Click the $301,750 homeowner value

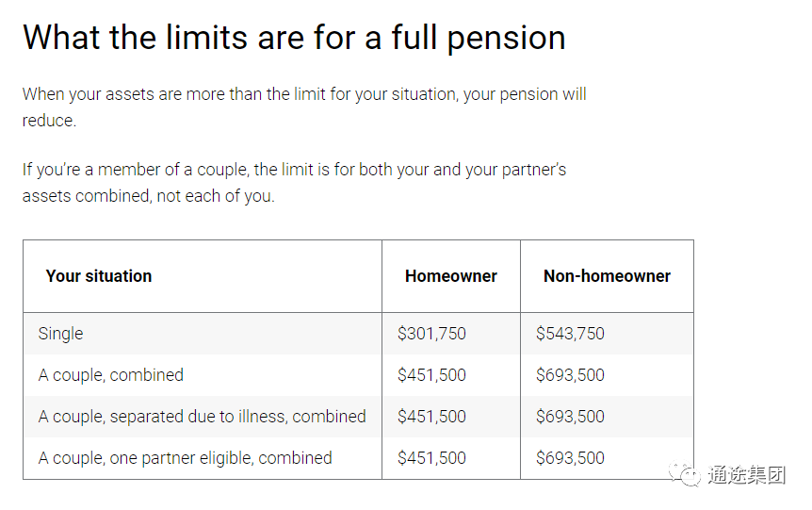(431, 334)
